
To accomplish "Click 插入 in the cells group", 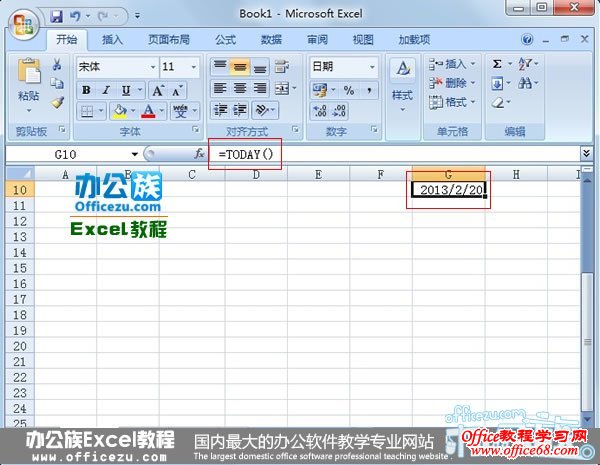I will pos(452,64).
